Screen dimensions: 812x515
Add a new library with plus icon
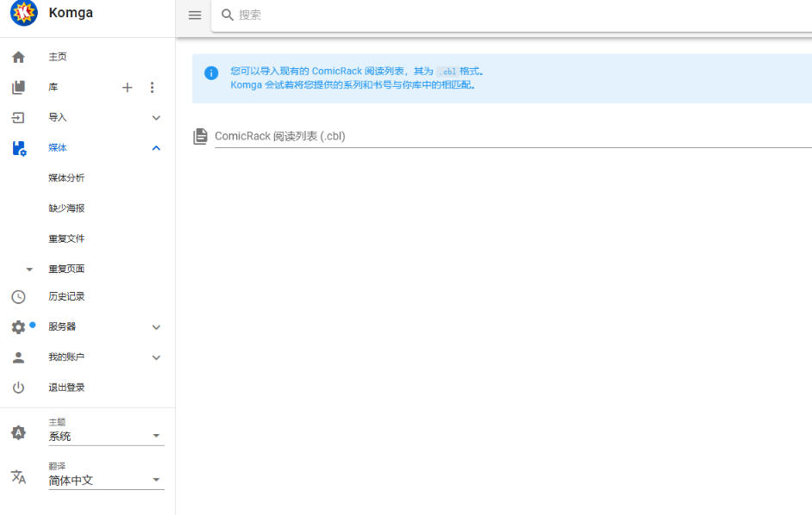coord(127,88)
